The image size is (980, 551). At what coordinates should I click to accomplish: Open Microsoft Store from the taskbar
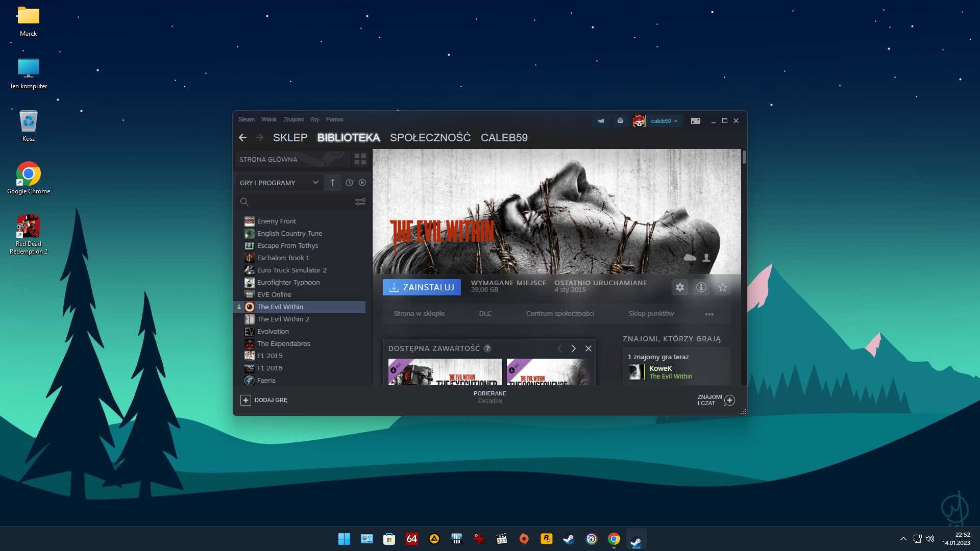[x=389, y=539]
